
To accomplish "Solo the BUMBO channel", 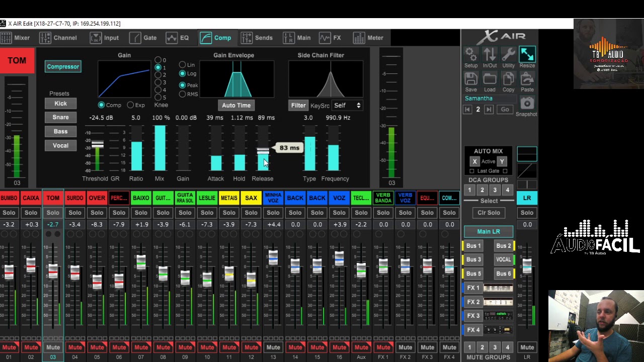I will click(9, 213).
